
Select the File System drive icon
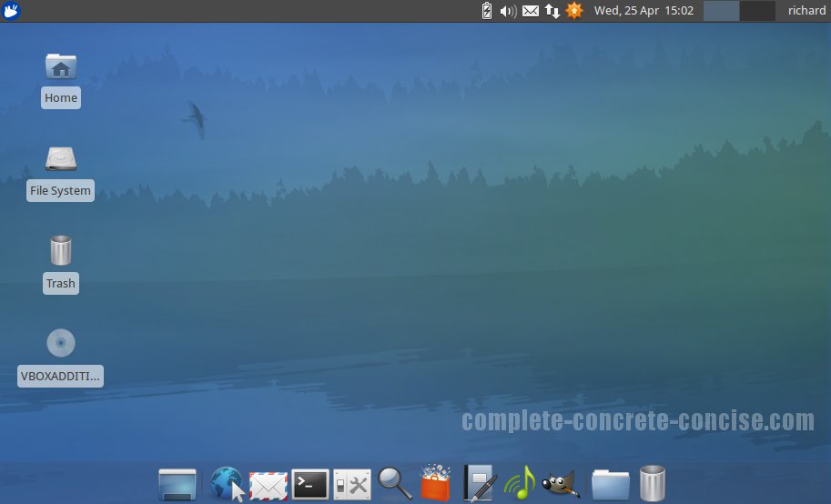point(61,159)
